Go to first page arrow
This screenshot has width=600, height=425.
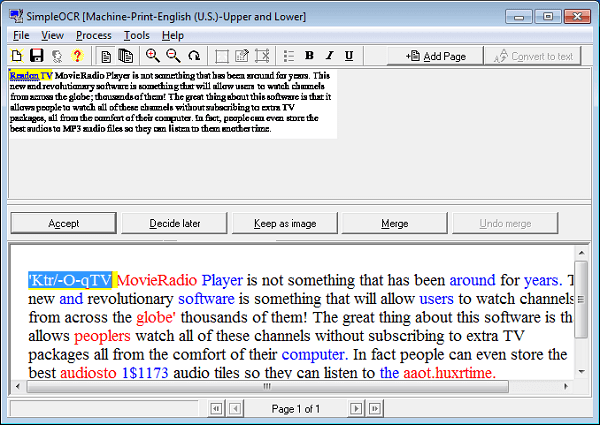[216, 409]
